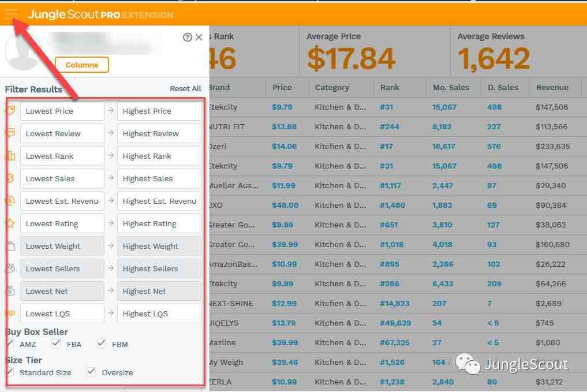Close the filter panel with X
Viewport: 587px width, 392px height.
(x=199, y=37)
